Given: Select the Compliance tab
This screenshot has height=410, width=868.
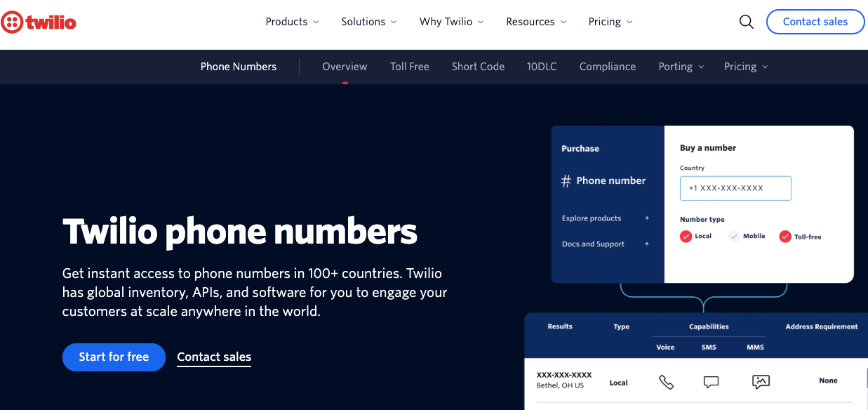Looking at the screenshot, I should pos(607,66).
